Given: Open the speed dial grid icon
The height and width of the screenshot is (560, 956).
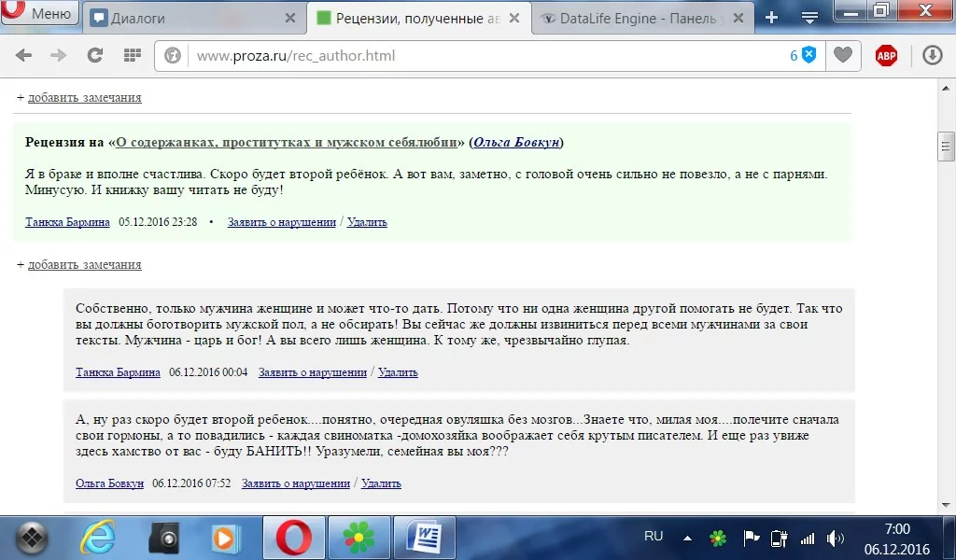Looking at the screenshot, I should (131, 55).
